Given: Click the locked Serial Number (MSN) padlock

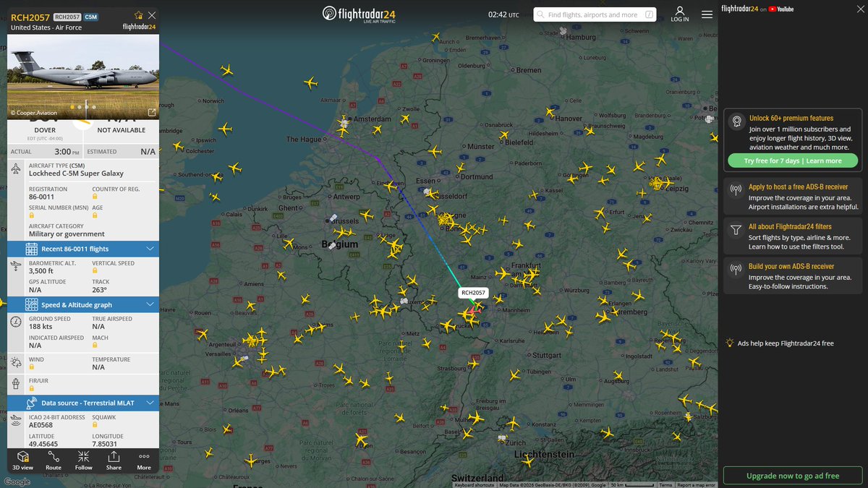Looking at the screenshot, I should pos(31,215).
